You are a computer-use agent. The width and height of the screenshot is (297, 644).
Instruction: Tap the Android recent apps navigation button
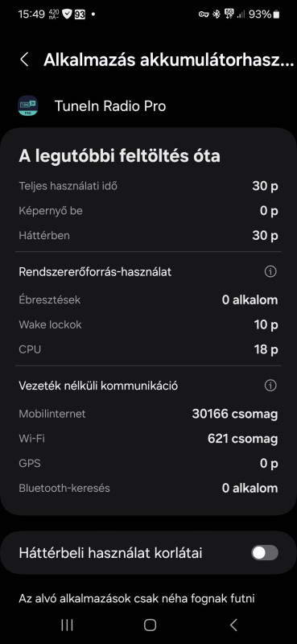tap(67, 625)
